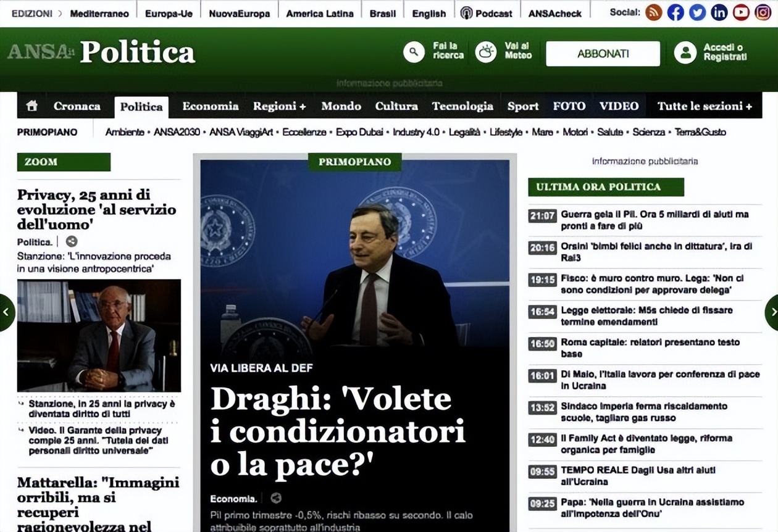Open the Expo Dubai topic link
The height and width of the screenshot is (532, 778).
pos(359,132)
